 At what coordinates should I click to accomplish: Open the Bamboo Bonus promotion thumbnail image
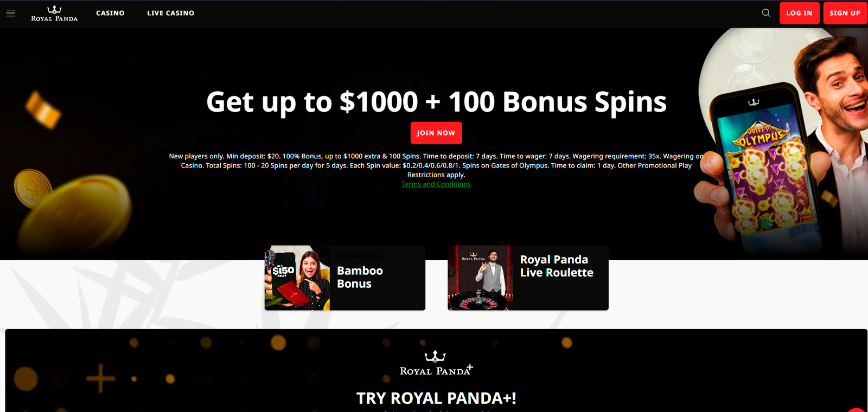pyautogui.click(x=297, y=278)
